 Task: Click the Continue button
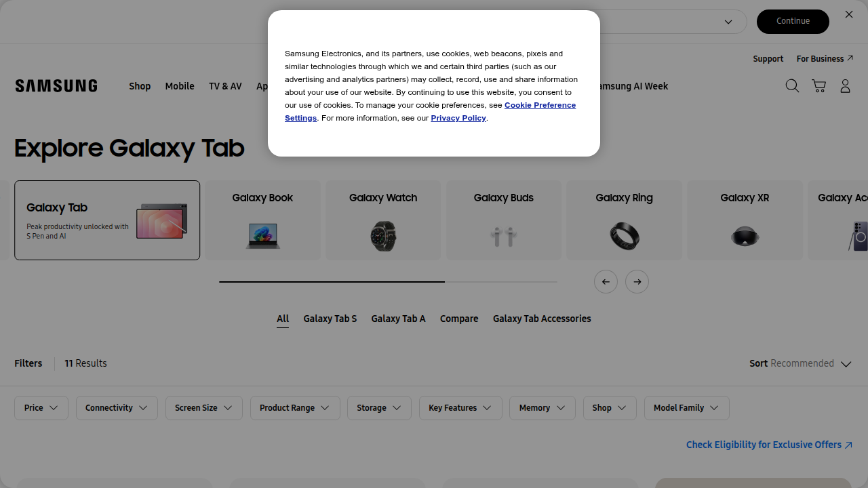793,22
